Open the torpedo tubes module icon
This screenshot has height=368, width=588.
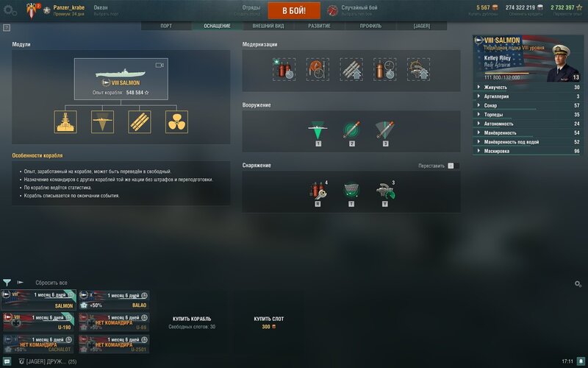click(140, 121)
